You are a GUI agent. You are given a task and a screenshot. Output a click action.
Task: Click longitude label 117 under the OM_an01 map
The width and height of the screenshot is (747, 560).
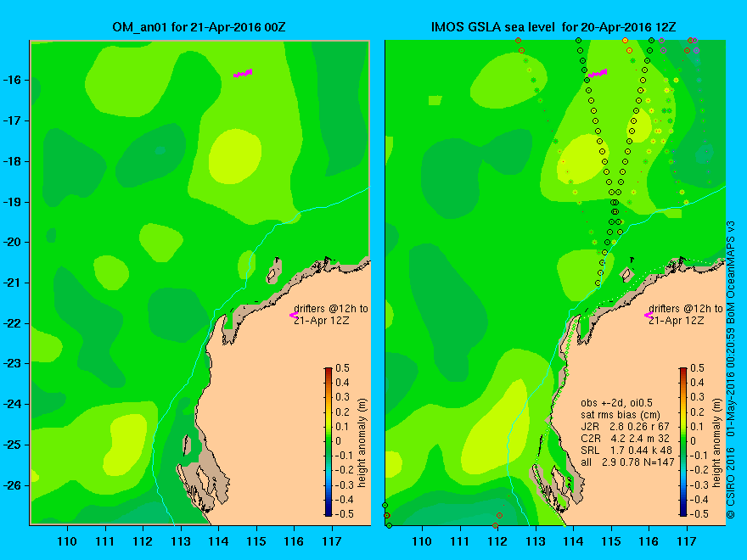(332, 541)
